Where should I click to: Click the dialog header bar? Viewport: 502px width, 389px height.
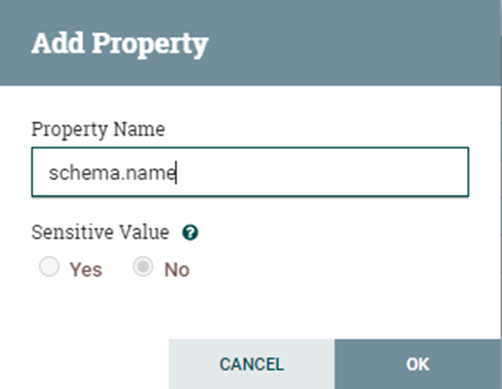[x=251, y=43]
